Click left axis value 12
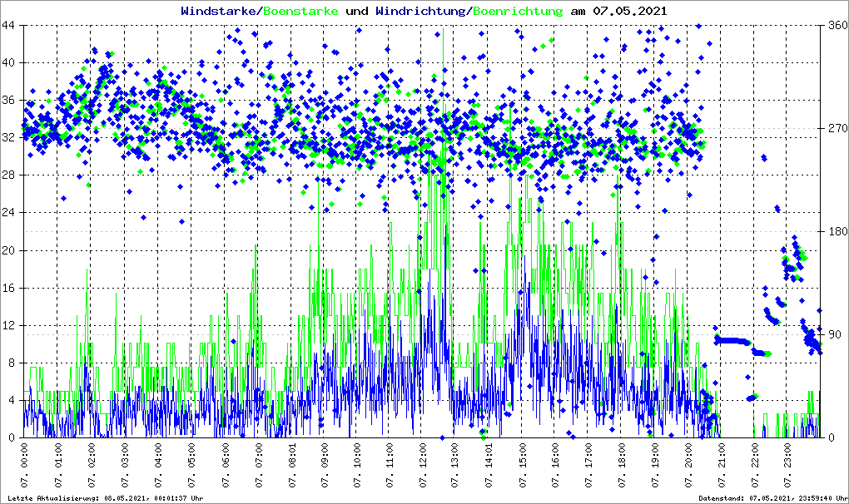The height and width of the screenshot is (504, 849). (x=8, y=325)
